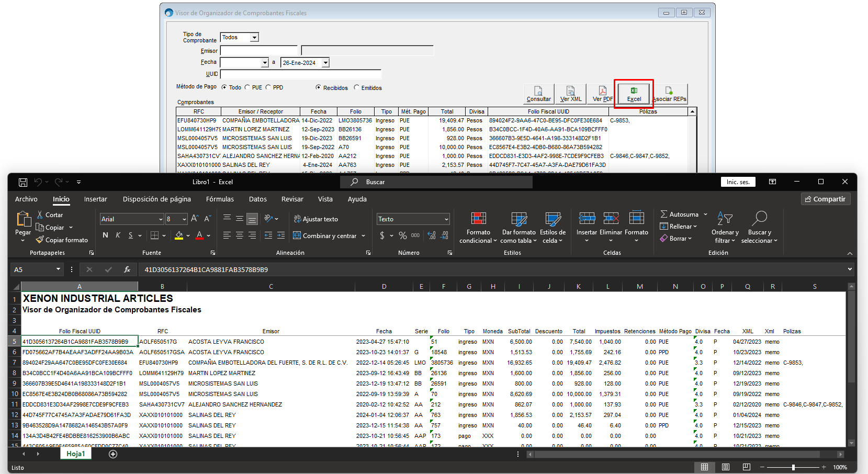The width and height of the screenshot is (868, 474).
Task: Open Buscar y seleccionar menu
Action: pyautogui.click(x=759, y=228)
